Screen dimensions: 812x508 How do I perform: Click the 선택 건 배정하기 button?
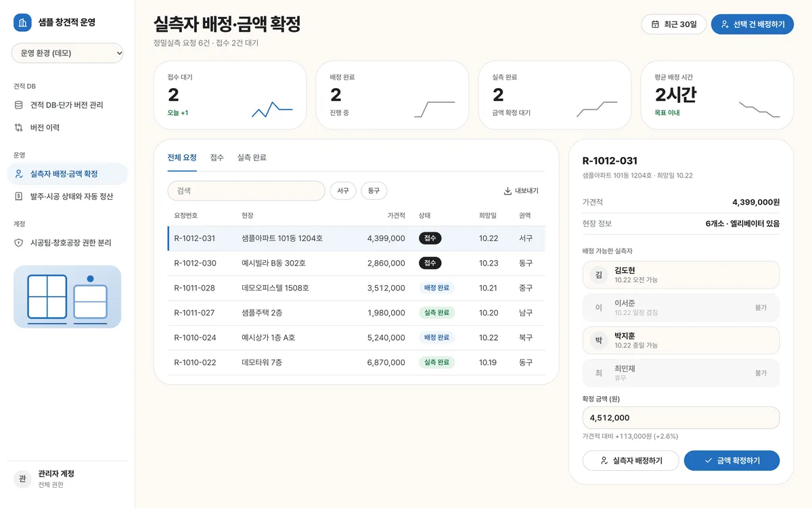(x=752, y=24)
